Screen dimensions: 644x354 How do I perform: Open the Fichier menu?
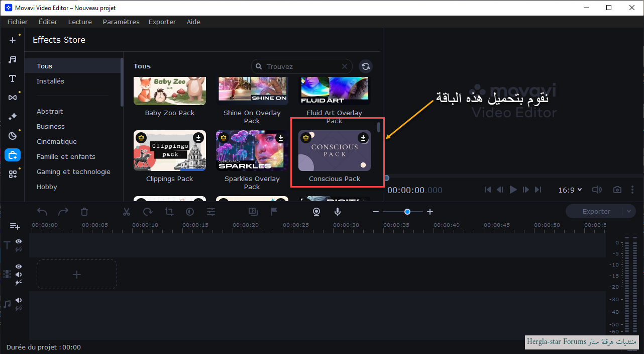pyautogui.click(x=18, y=22)
